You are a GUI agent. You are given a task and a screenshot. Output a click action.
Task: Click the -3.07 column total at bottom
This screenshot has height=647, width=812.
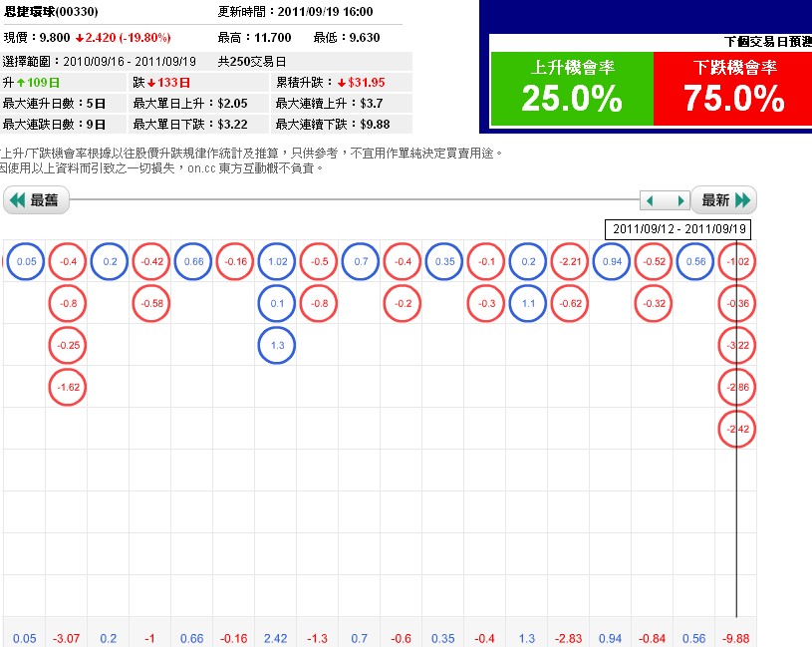click(x=67, y=638)
